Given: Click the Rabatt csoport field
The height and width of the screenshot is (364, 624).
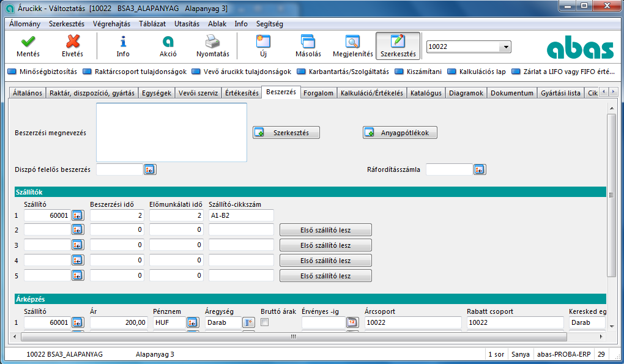Looking at the screenshot, I should [515, 322].
